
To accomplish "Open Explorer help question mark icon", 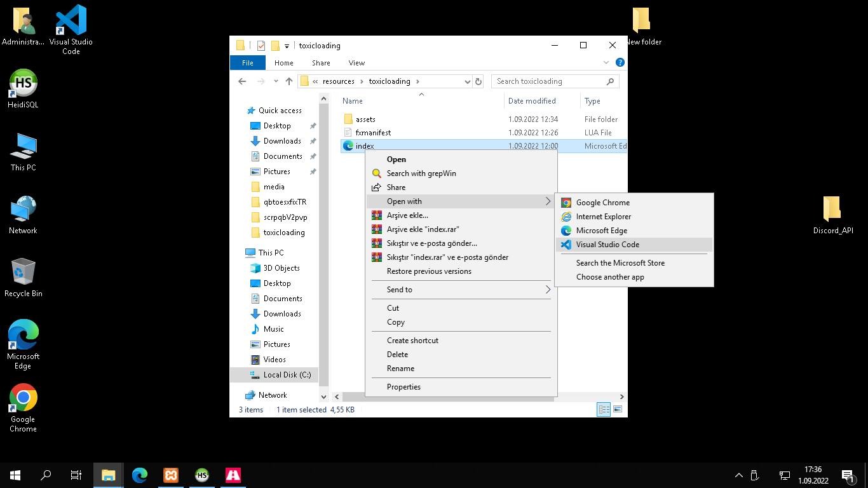I will click(x=620, y=62).
